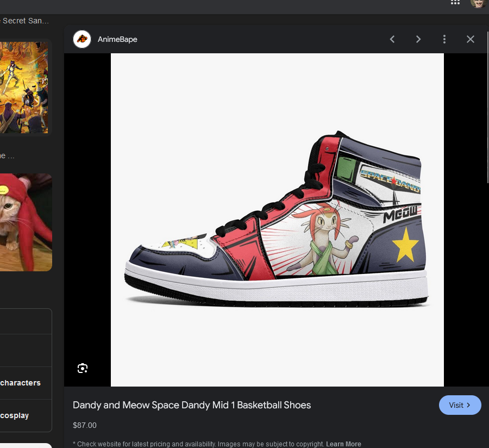This screenshot has height=448, width=489.
Task: Open the three-dot more options menu
Action: tap(444, 39)
